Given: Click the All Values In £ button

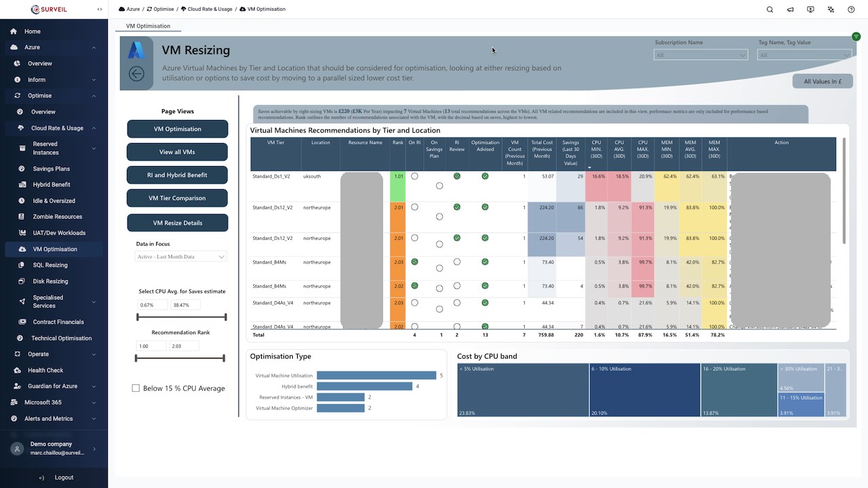Looking at the screenshot, I should 823,81.
